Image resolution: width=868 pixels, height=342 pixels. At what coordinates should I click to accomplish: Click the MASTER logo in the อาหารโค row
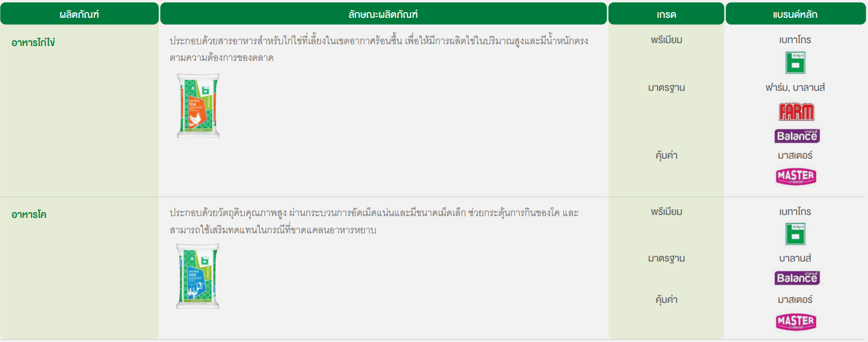(x=796, y=321)
